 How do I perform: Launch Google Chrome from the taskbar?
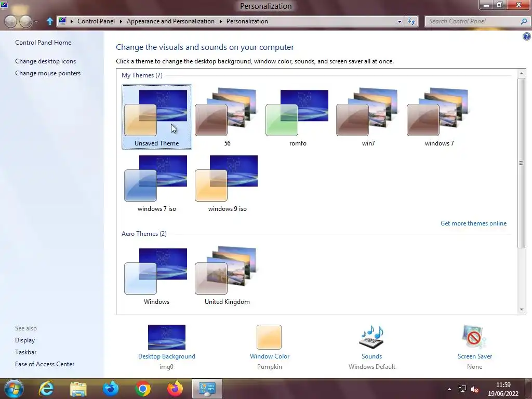(143, 389)
